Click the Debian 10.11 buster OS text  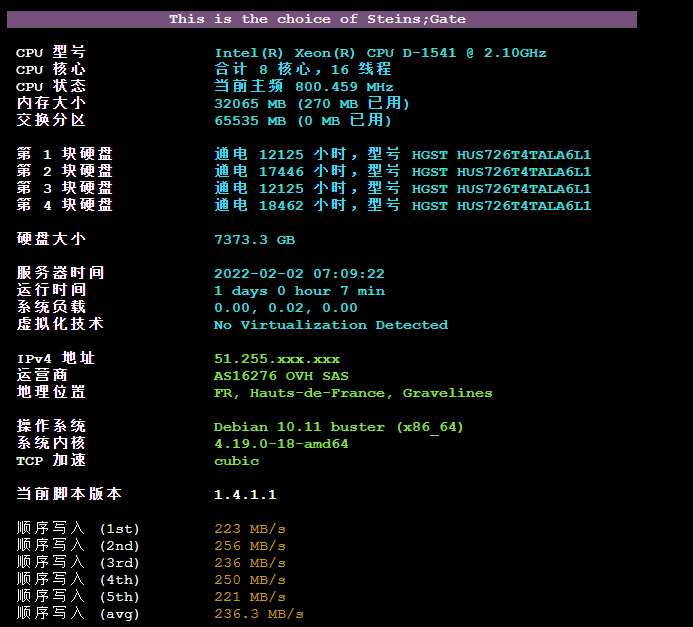tap(339, 427)
